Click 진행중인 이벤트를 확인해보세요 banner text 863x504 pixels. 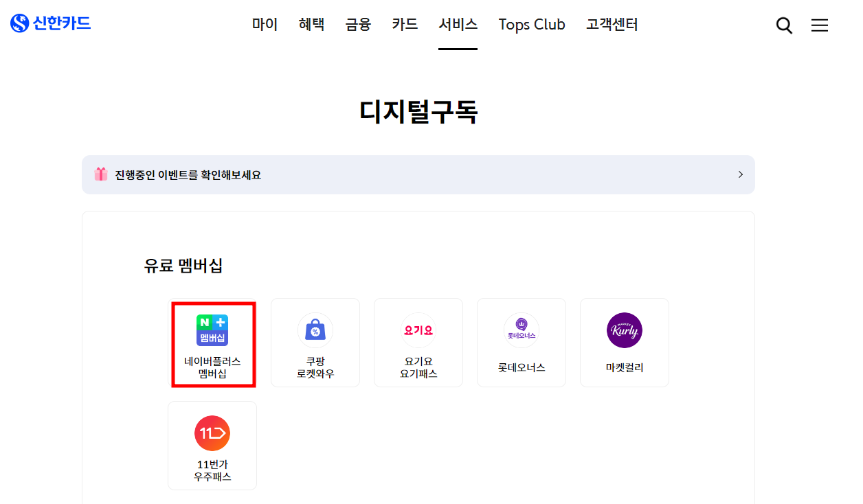pyautogui.click(x=188, y=175)
